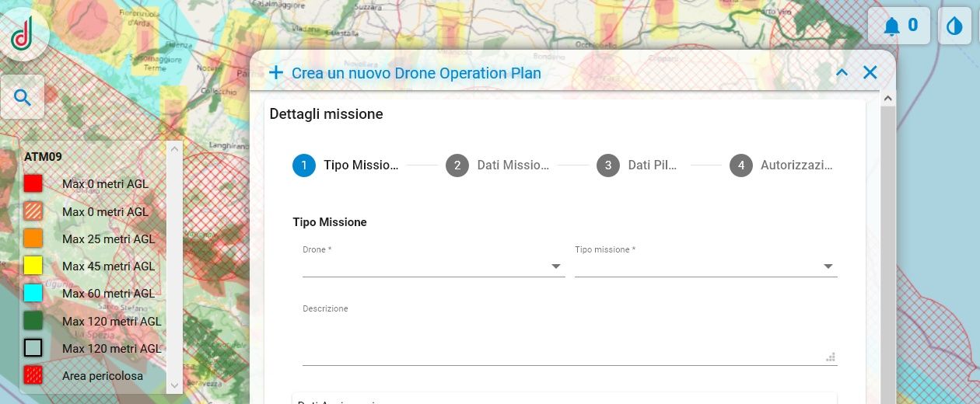This screenshot has height=404, width=980.
Task: Click the form panel scrollbar up arrow
Action: 887,99
